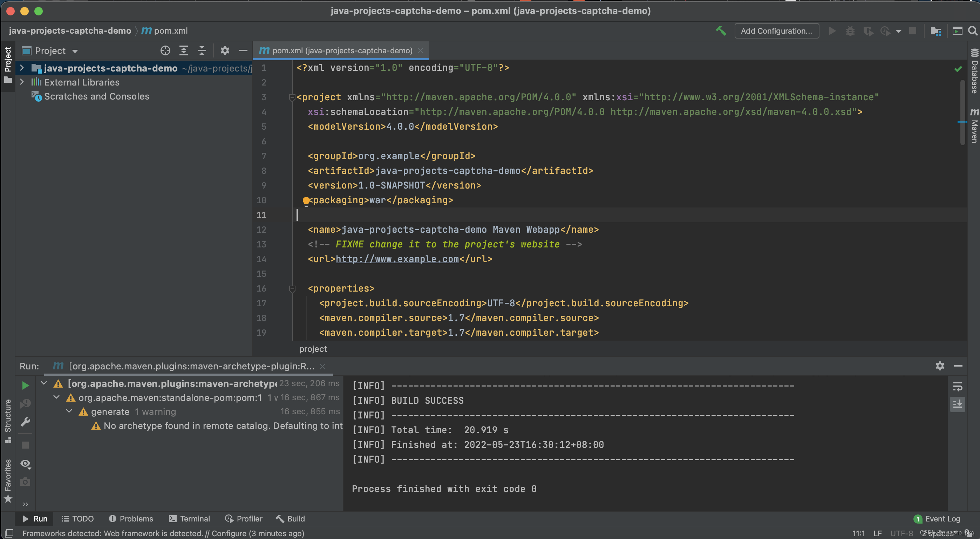The height and width of the screenshot is (539, 980).
Task: Switch to the Terminal tab
Action: (190, 518)
